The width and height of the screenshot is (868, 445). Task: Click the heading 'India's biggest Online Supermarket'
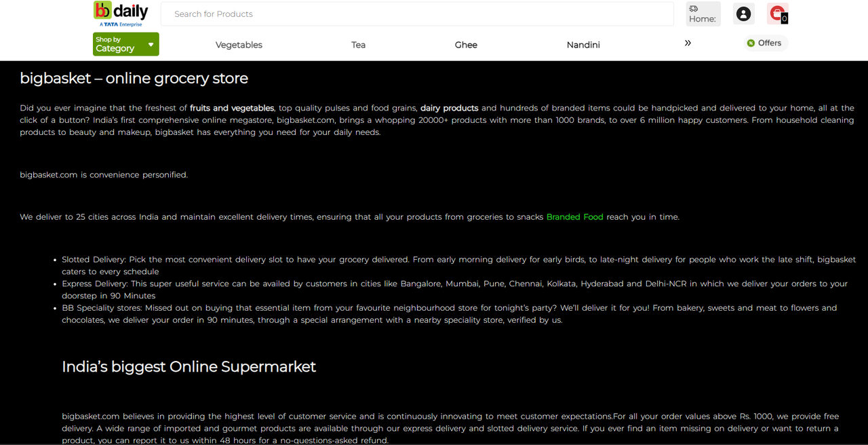(x=189, y=367)
